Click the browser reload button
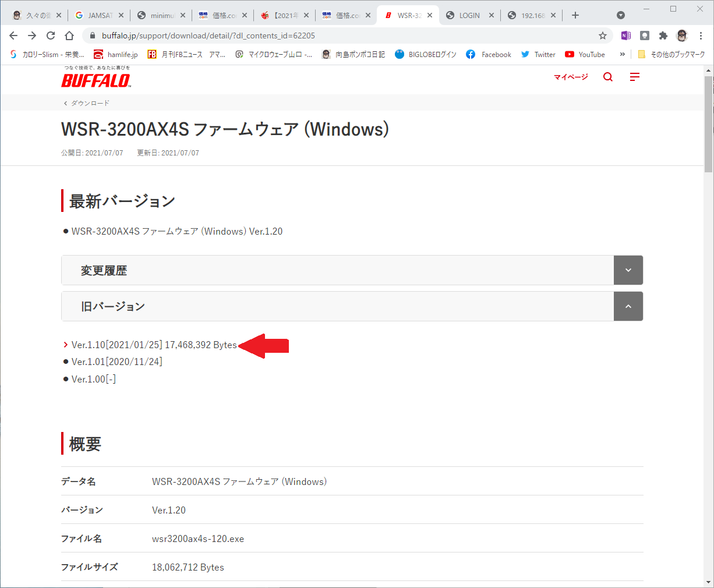Screen dimensions: 714x588 point(51,36)
